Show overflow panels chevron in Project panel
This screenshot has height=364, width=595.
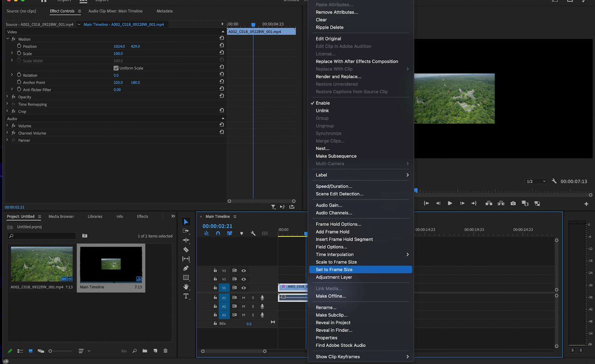tap(173, 216)
